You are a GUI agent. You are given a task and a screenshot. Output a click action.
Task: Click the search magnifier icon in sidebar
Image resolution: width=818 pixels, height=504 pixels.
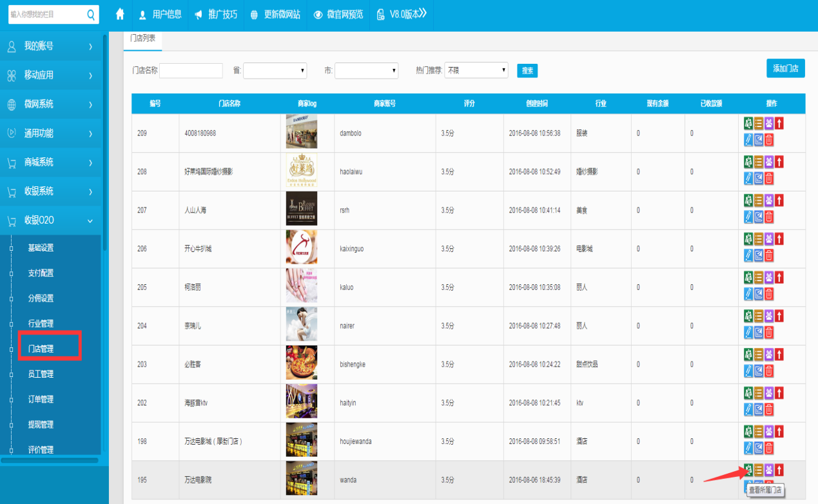91,14
